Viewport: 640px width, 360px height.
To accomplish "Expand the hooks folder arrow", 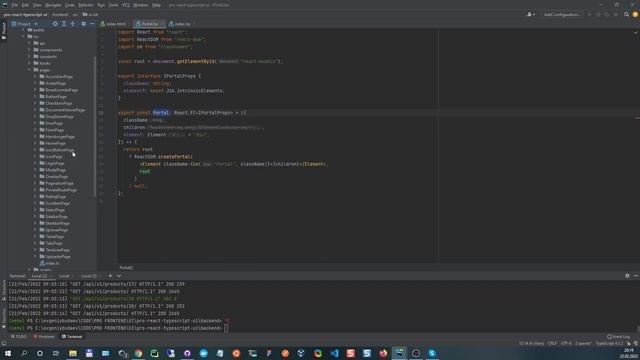I will click(29, 63).
